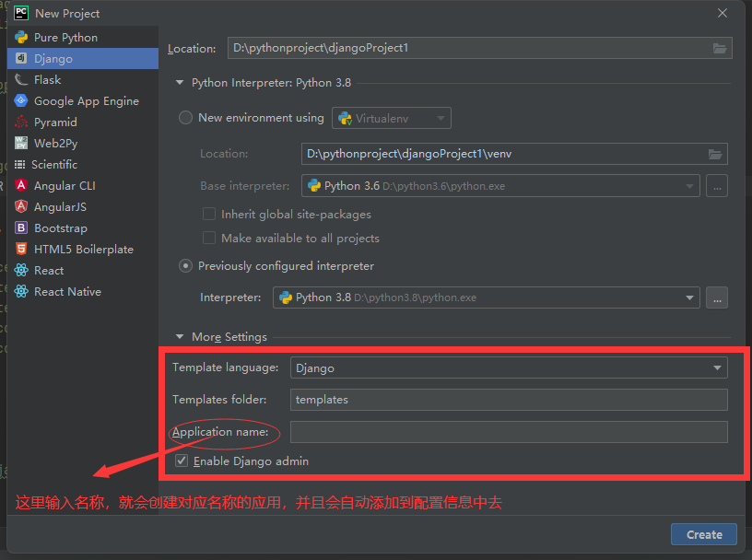Click the AngularJS shield icon
Viewport: 752px width, 560px height.
tap(21, 206)
